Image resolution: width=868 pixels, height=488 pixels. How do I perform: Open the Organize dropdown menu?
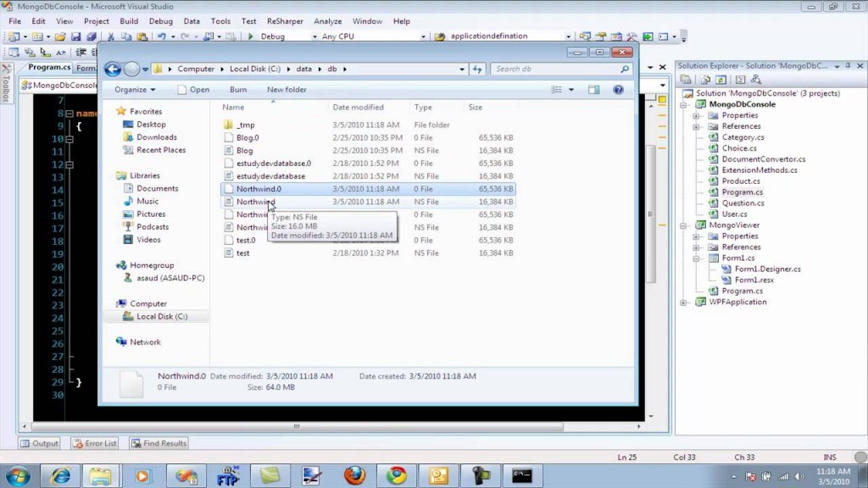[x=135, y=90]
